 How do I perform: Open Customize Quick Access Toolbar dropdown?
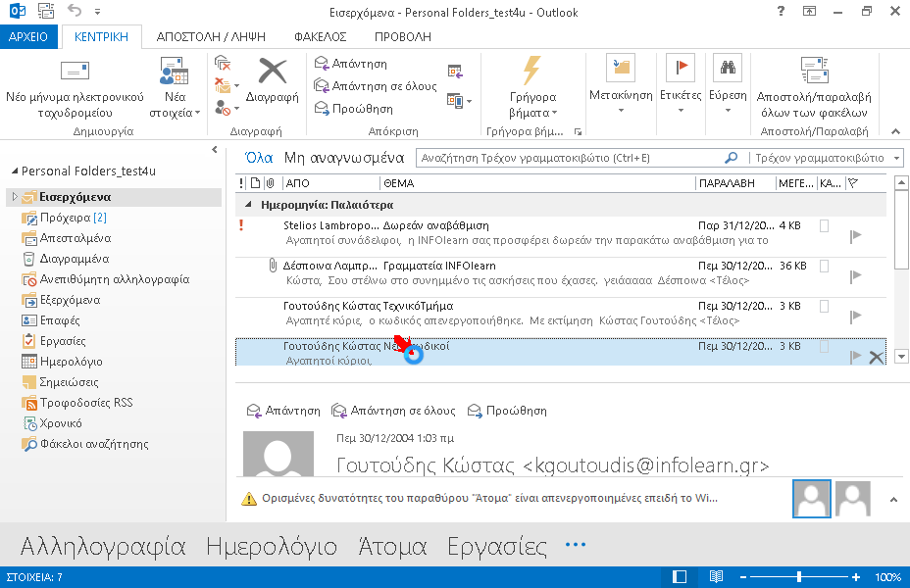(97, 11)
